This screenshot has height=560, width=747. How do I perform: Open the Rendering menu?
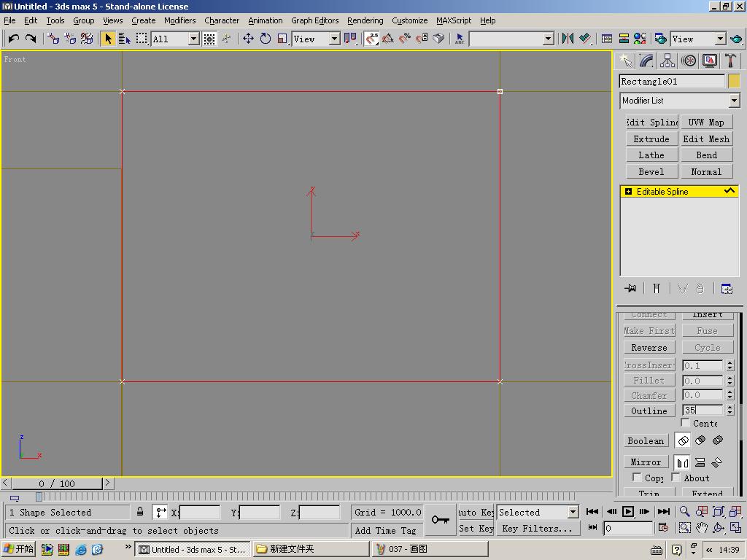point(365,20)
